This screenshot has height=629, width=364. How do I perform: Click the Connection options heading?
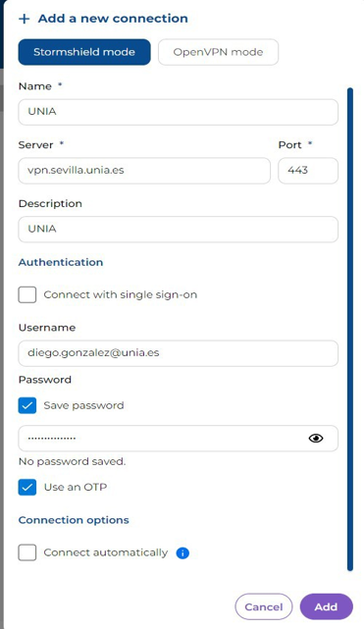pyautogui.click(x=74, y=520)
